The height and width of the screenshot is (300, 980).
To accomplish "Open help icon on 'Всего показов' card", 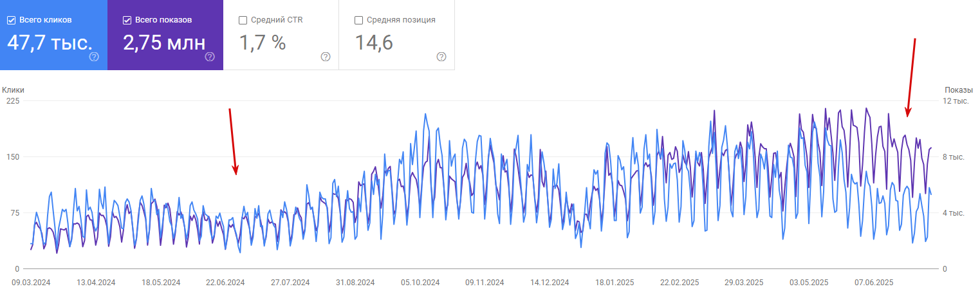I will [210, 57].
